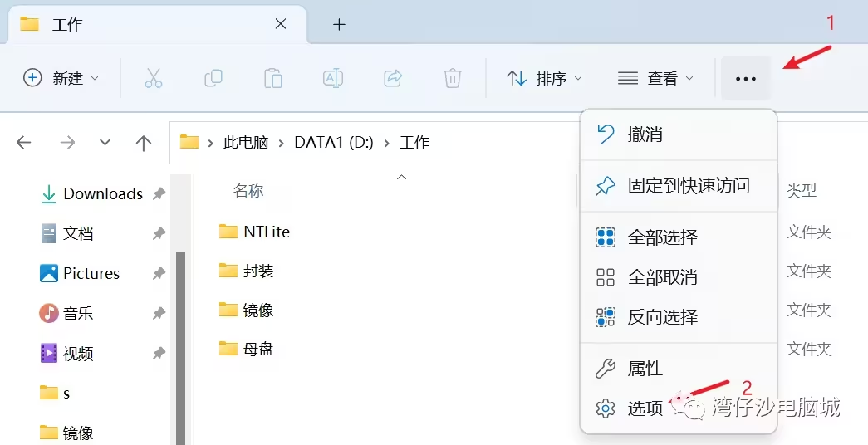Click the pin icon beside 文档
868x445 pixels.
(159, 233)
